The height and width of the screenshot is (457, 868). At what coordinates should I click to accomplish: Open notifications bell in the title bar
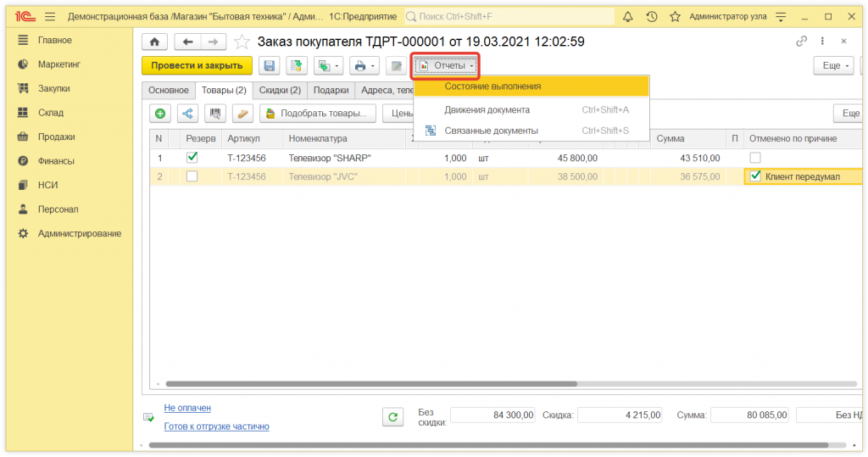[628, 16]
